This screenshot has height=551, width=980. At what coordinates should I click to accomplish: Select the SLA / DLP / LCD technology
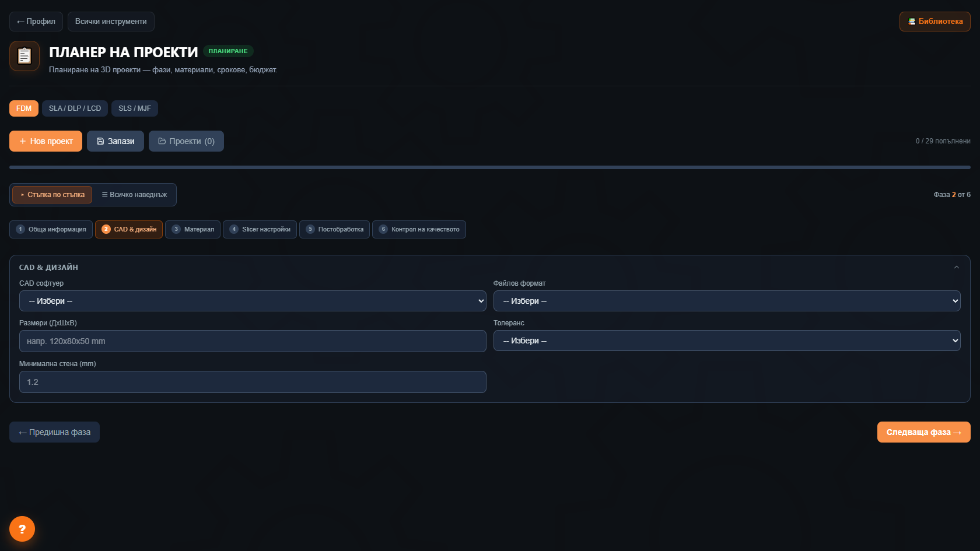75,108
